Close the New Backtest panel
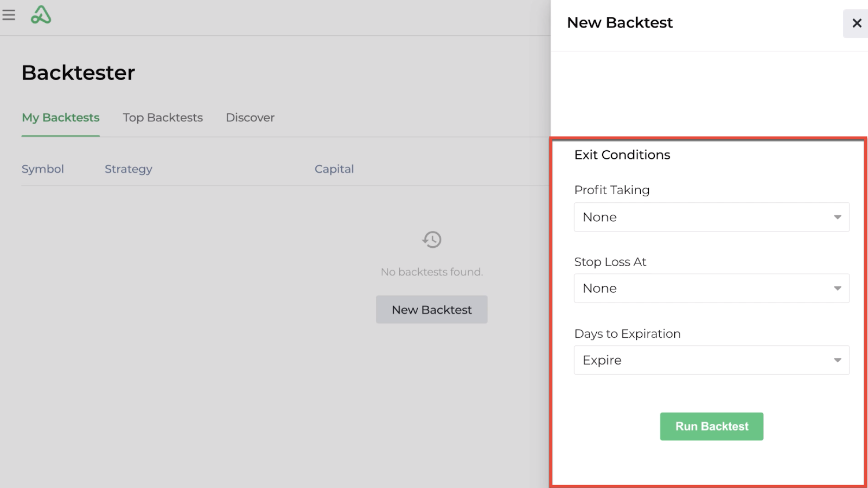Image resolution: width=868 pixels, height=488 pixels. click(x=857, y=23)
